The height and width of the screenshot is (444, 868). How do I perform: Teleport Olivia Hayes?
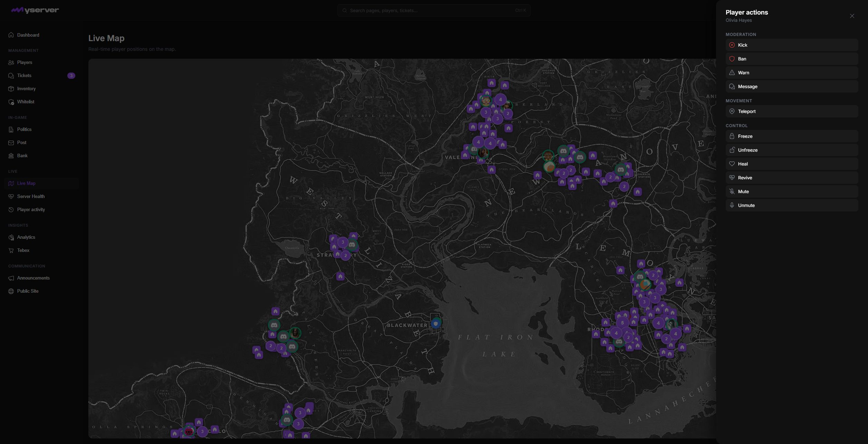click(x=792, y=111)
